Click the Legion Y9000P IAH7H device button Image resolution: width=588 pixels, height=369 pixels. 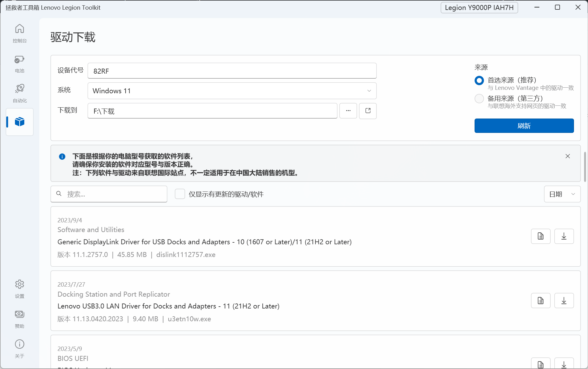[479, 7]
